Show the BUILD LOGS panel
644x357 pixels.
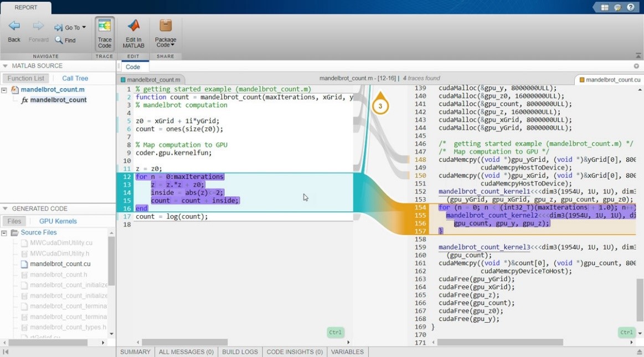tap(240, 351)
